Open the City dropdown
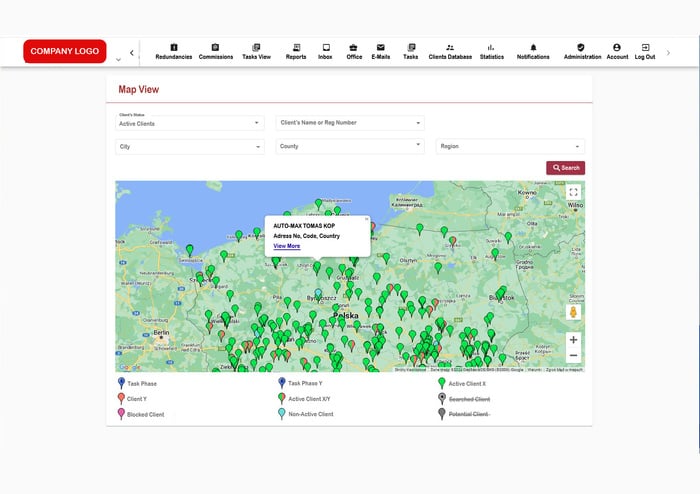The width and height of the screenshot is (700, 494). coord(190,147)
